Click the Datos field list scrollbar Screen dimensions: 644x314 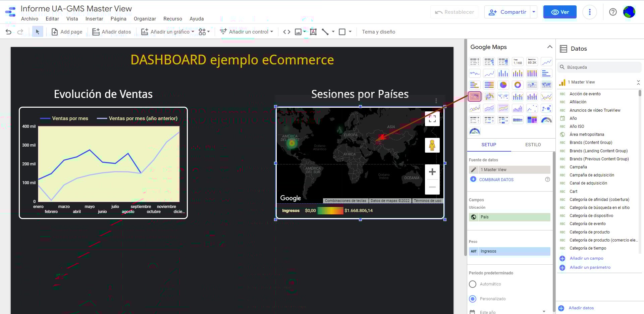640,93
